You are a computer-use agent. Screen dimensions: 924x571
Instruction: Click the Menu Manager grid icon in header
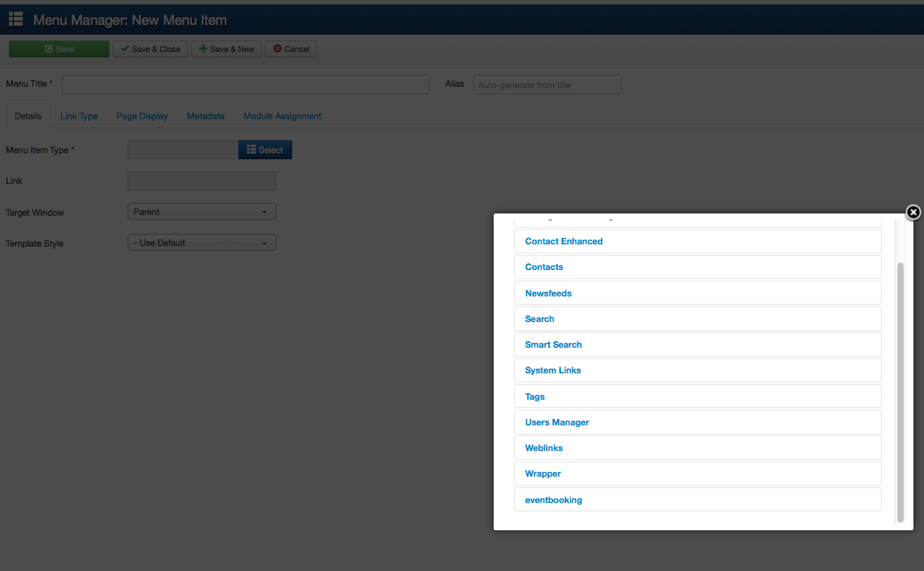tap(16, 20)
